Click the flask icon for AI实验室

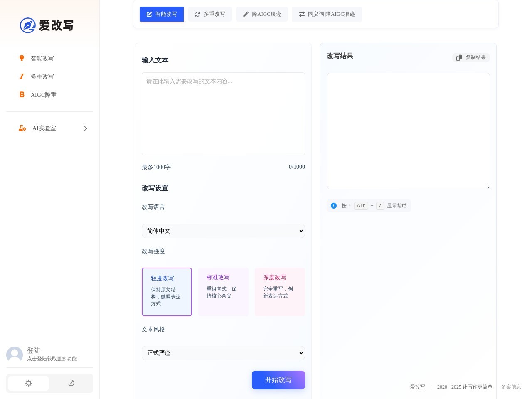tap(22, 128)
